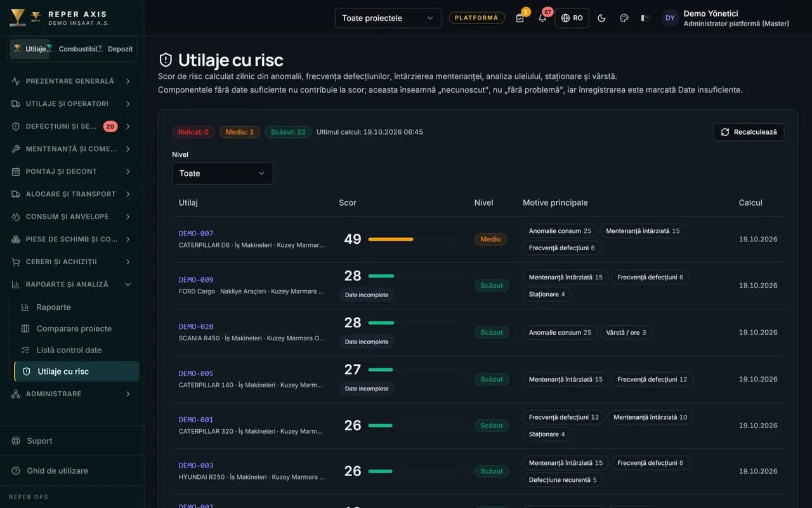This screenshot has height=508, width=812.
Task: Select the Utilaje module tab
Action: (30, 49)
